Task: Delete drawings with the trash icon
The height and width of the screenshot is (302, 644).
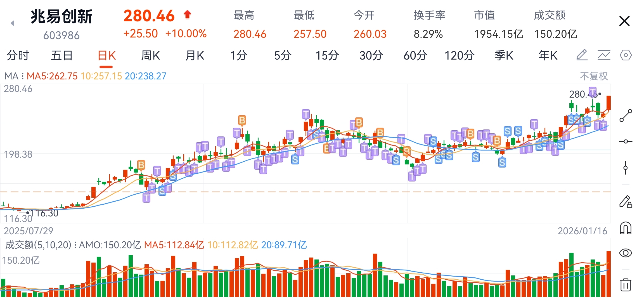Action: tap(626, 285)
